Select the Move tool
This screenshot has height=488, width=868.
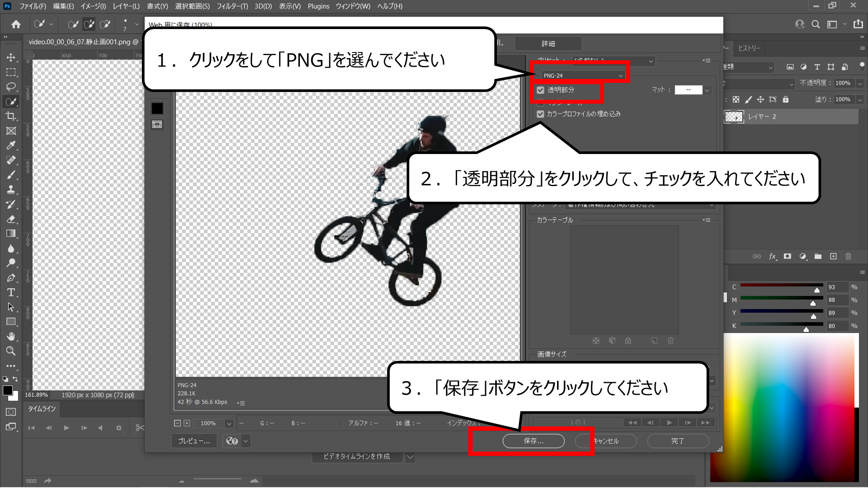[x=11, y=57]
